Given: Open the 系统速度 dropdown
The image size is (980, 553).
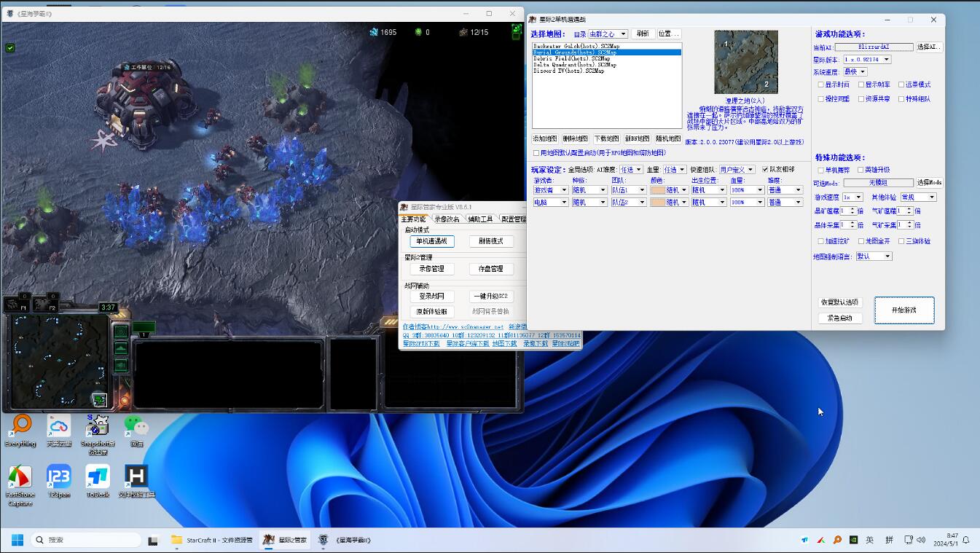Looking at the screenshot, I should click(x=855, y=71).
